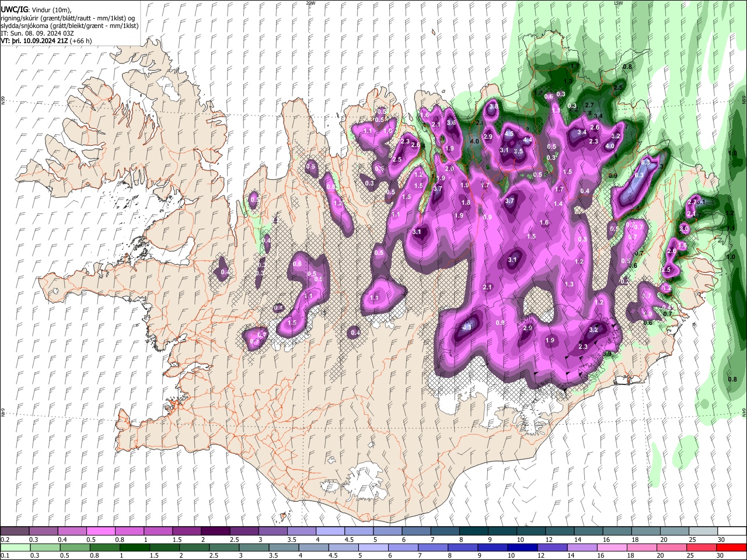This screenshot has height=560, width=747.
Task: Select the lavender 4 mm snow legend swatch
Action: pos(330,531)
